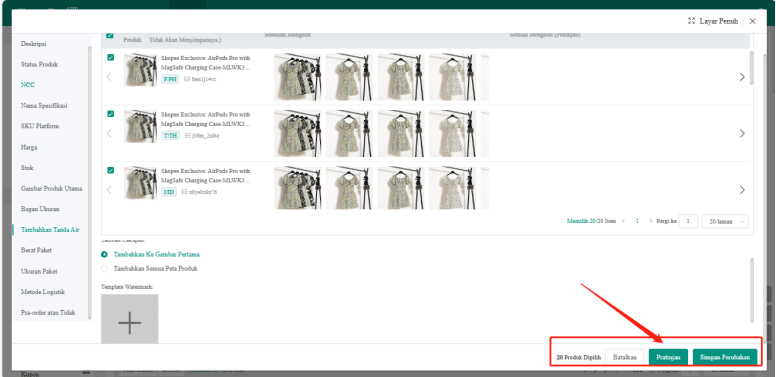Click SKU text 8eix1j14vc
This screenshot has height=377, width=776.
pyautogui.click(x=203, y=79)
